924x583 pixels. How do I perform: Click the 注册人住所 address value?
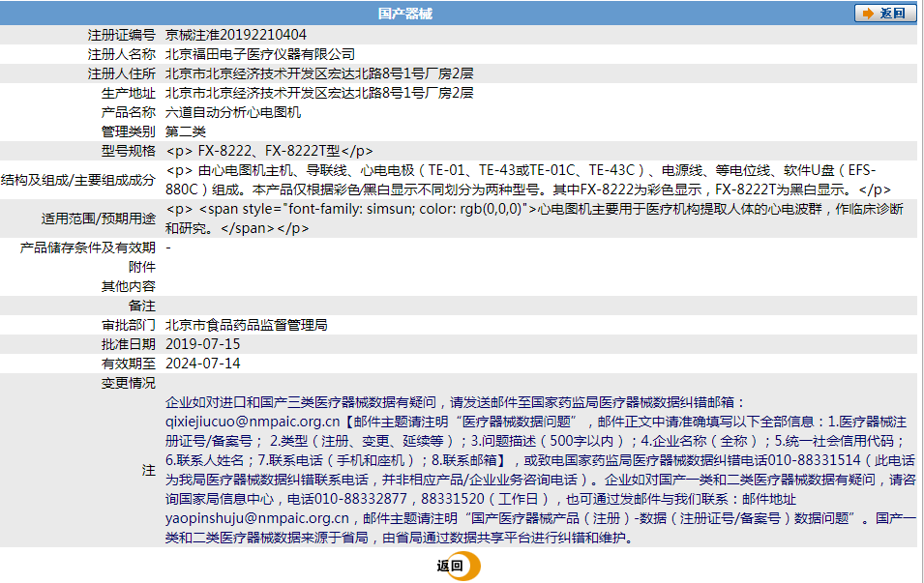pyautogui.click(x=319, y=73)
